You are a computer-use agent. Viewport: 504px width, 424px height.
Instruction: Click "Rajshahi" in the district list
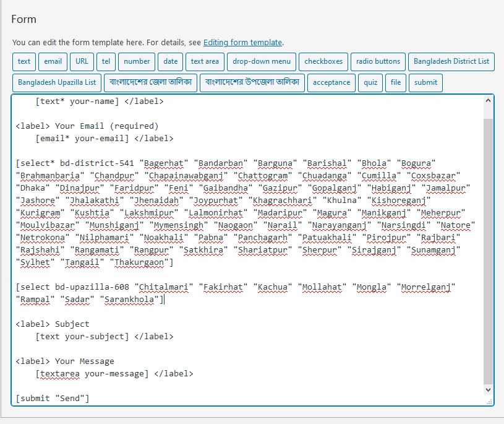point(40,250)
